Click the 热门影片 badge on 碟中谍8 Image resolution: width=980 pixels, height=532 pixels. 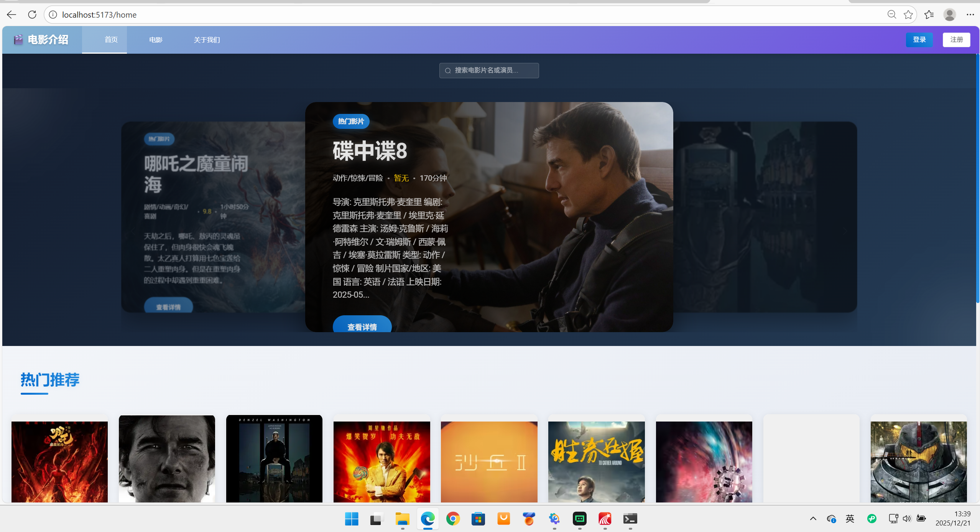351,122
